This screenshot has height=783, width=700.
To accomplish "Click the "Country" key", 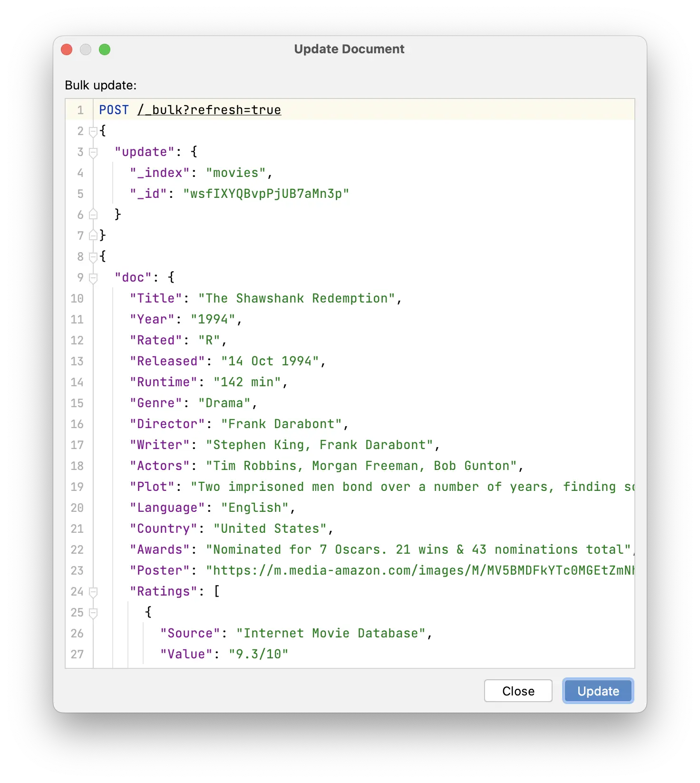I will [x=164, y=529].
